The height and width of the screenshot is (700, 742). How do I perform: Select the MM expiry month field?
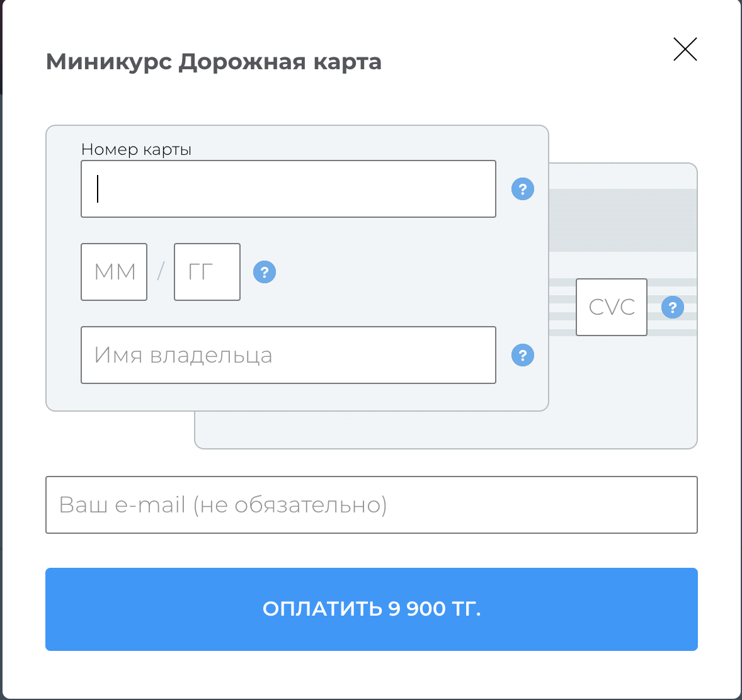click(114, 272)
